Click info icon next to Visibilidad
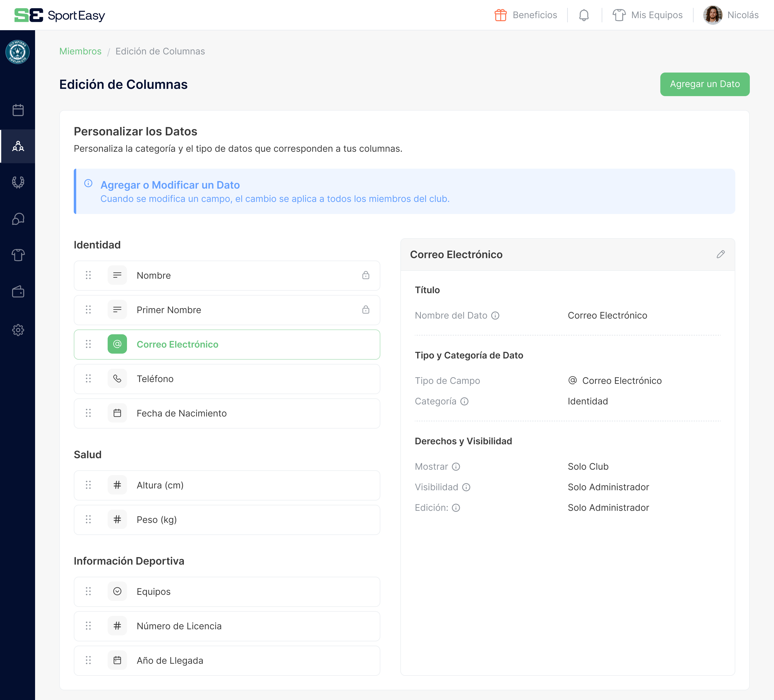 [466, 487]
